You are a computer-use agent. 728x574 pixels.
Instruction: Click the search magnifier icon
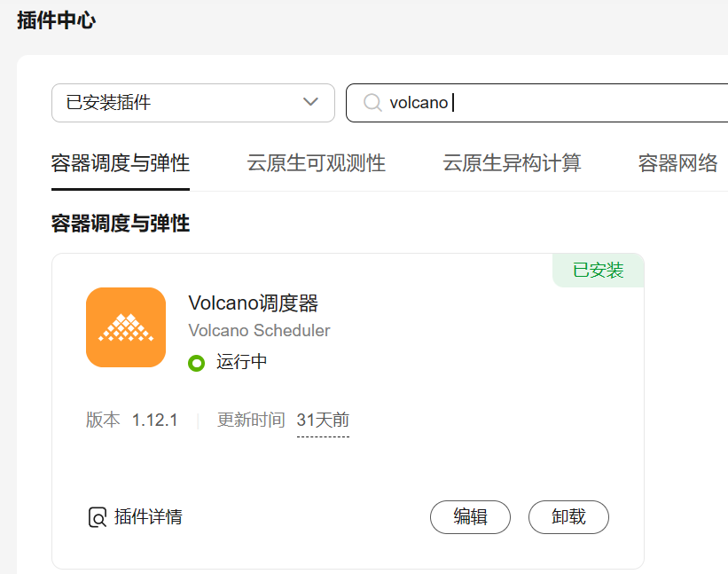click(x=372, y=103)
